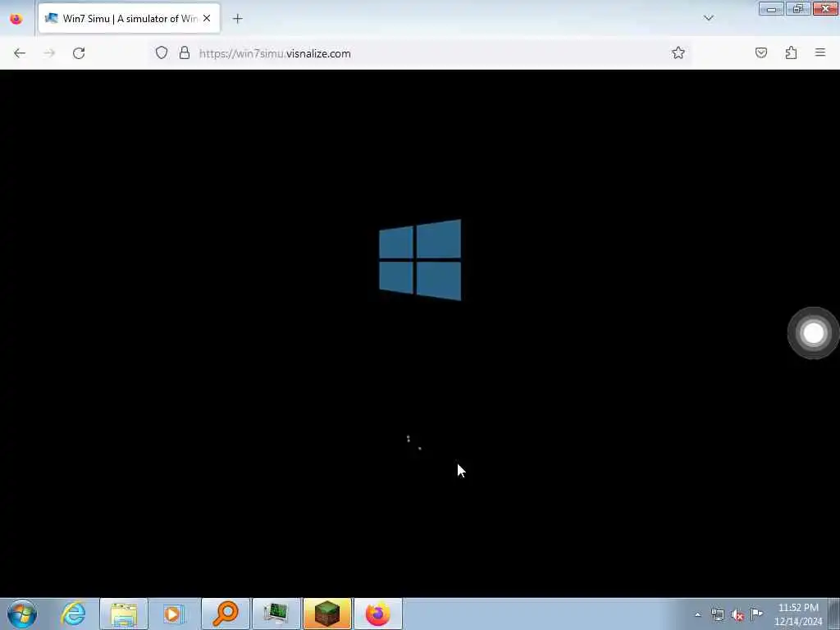Viewport: 840px width, 630px height.
Task: Open the magnifier search app on taskbar
Action: point(226,614)
